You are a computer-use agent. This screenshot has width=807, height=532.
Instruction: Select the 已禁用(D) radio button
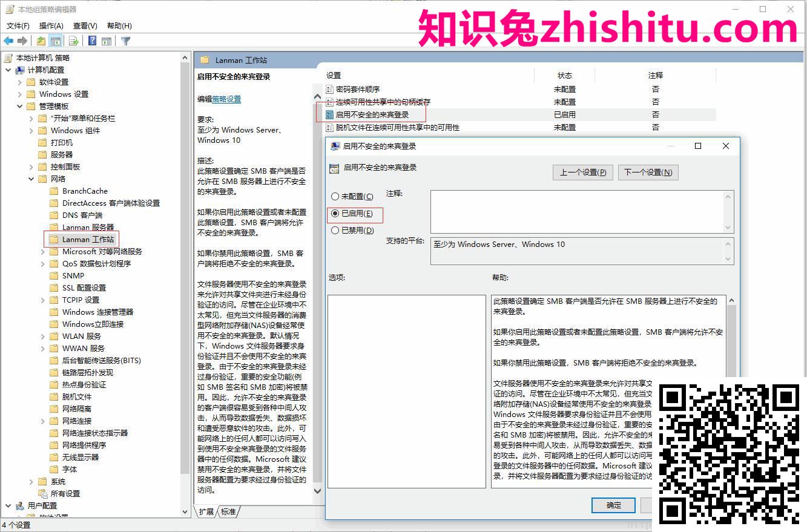click(x=335, y=231)
